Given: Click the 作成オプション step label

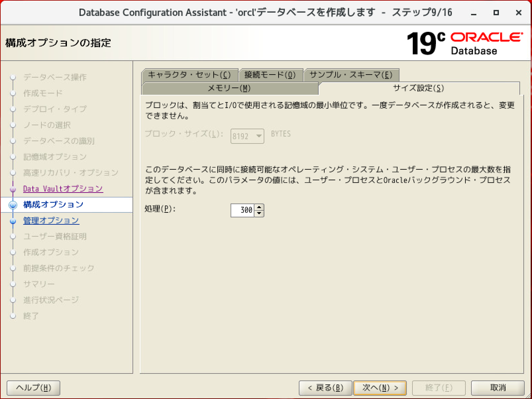Looking at the screenshot, I should 51,252.
